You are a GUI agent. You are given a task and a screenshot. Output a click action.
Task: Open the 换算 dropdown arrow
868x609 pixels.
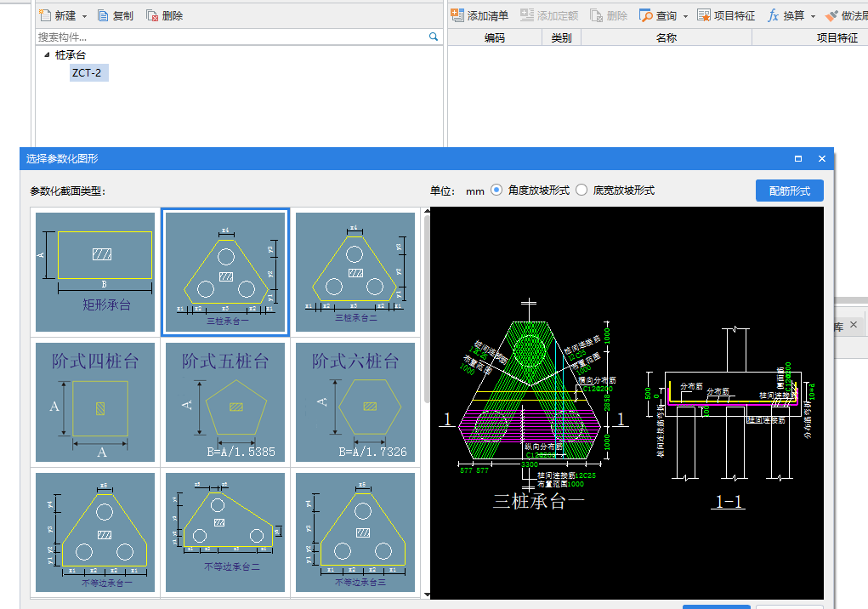point(814,16)
